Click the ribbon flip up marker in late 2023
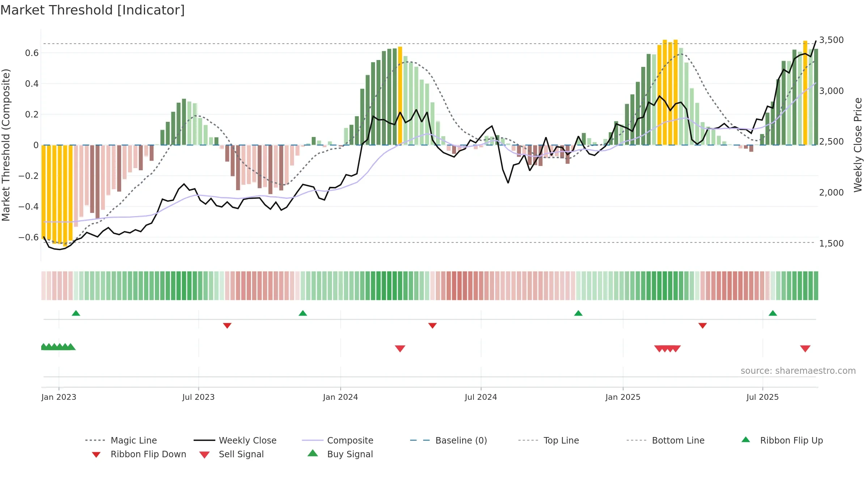 click(x=303, y=313)
